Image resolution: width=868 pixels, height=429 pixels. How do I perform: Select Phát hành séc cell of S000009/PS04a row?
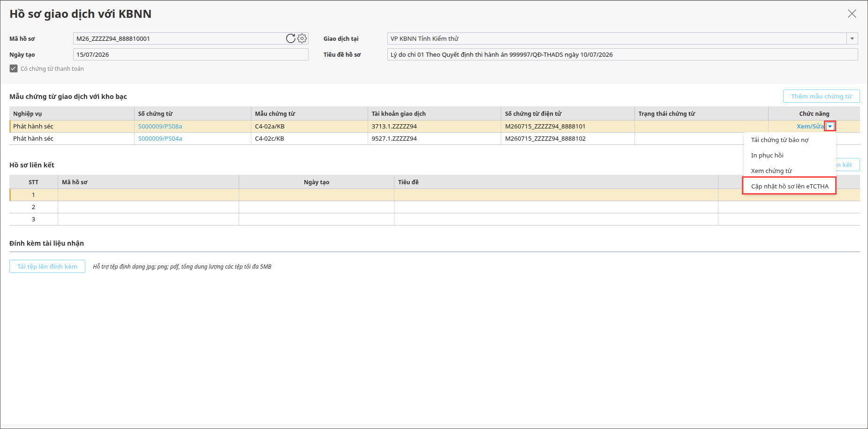72,138
